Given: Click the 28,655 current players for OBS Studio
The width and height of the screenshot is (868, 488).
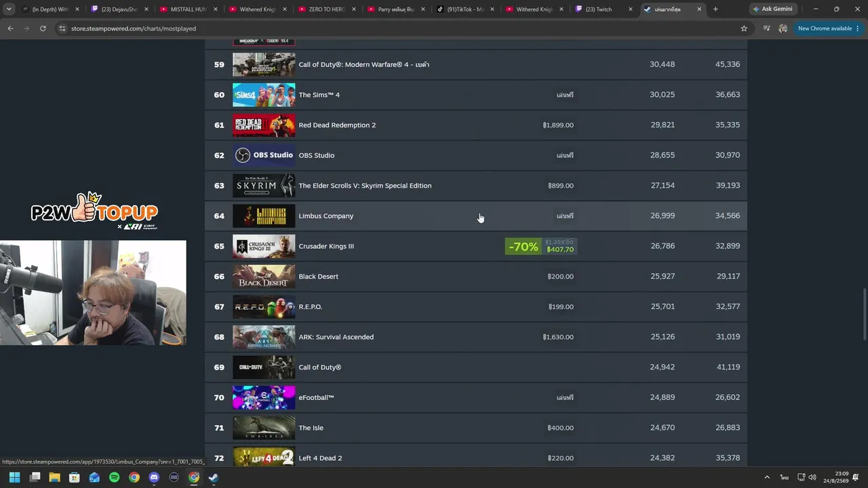Looking at the screenshot, I should (x=663, y=155).
